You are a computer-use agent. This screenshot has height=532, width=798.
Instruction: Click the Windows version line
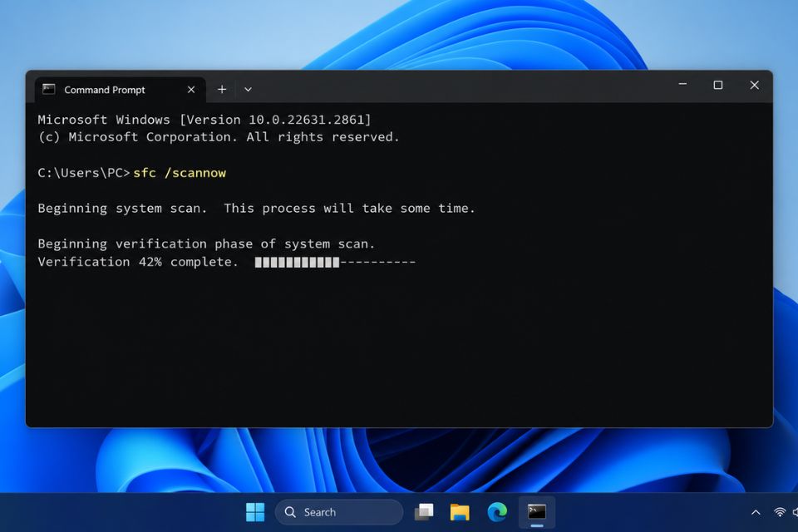pos(204,120)
